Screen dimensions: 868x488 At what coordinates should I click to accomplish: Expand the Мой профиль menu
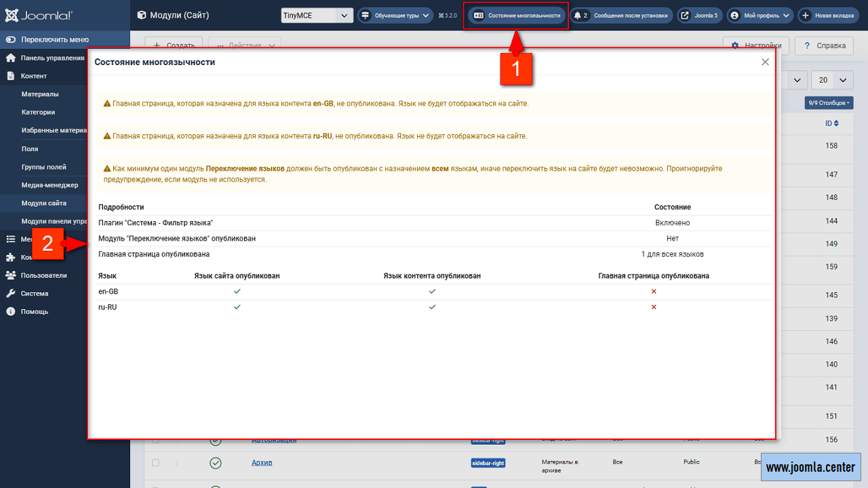[759, 15]
